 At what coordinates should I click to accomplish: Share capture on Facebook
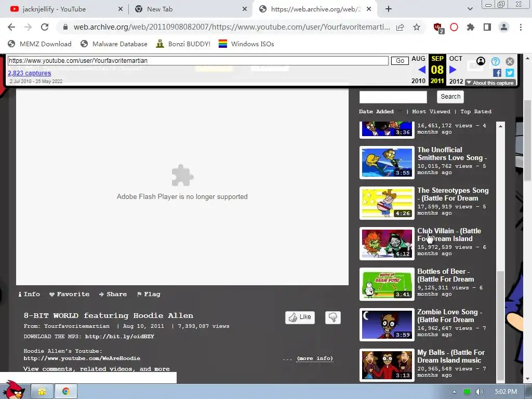(497, 73)
